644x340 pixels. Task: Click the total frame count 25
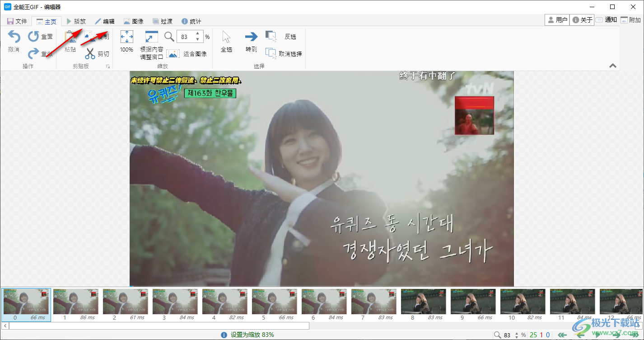533,335
